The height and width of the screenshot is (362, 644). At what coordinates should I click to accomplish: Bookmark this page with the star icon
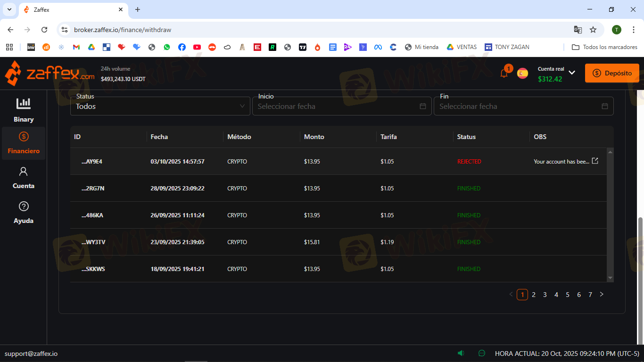593,30
